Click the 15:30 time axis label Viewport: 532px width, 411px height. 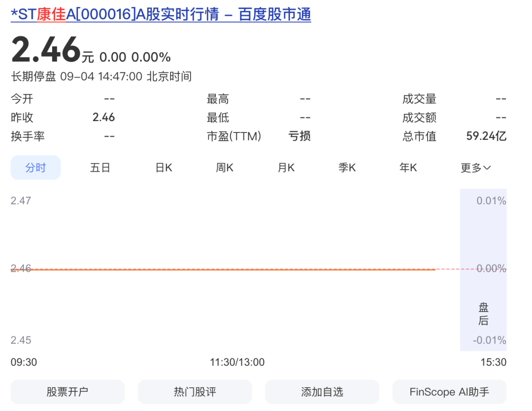point(493,362)
